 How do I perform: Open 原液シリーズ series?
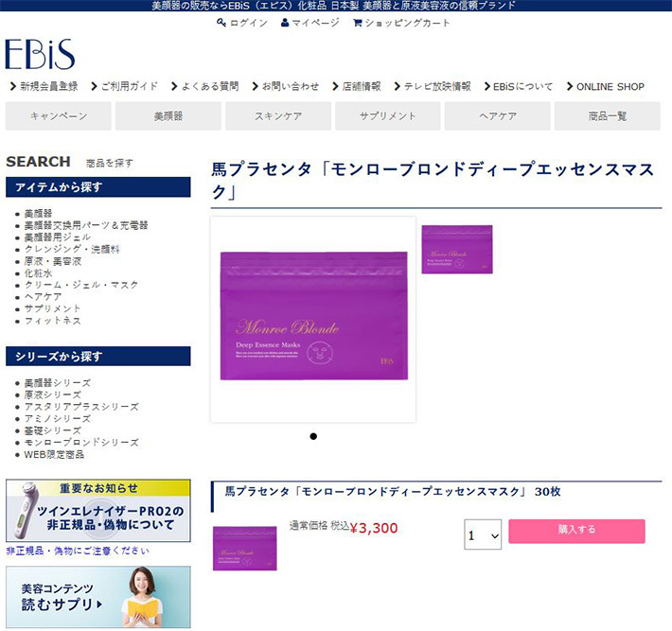tap(53, 394)
